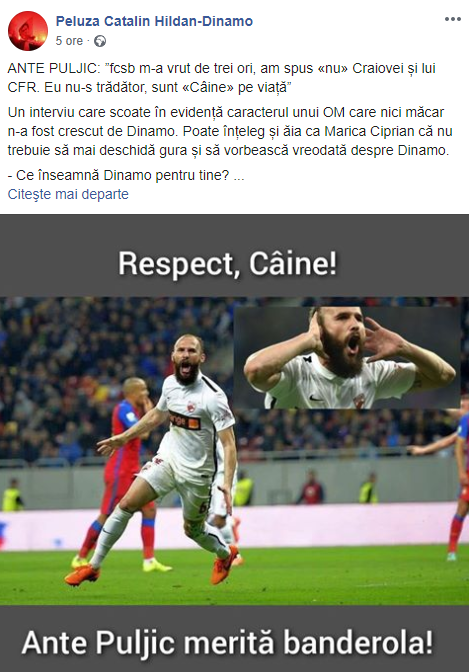Viewport: 469px width, 672px height.
Task: Click the club crest on the white shirt
Action: [x=191, y=406]
